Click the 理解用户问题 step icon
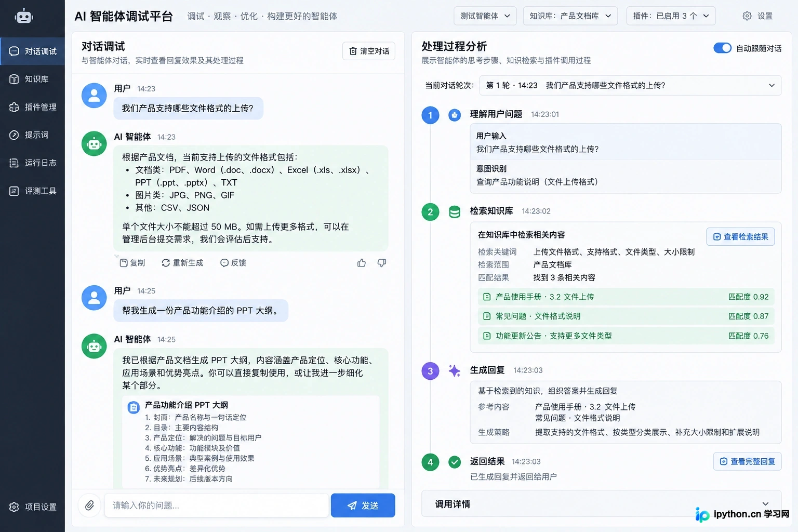798x532 pixels. 455,115
